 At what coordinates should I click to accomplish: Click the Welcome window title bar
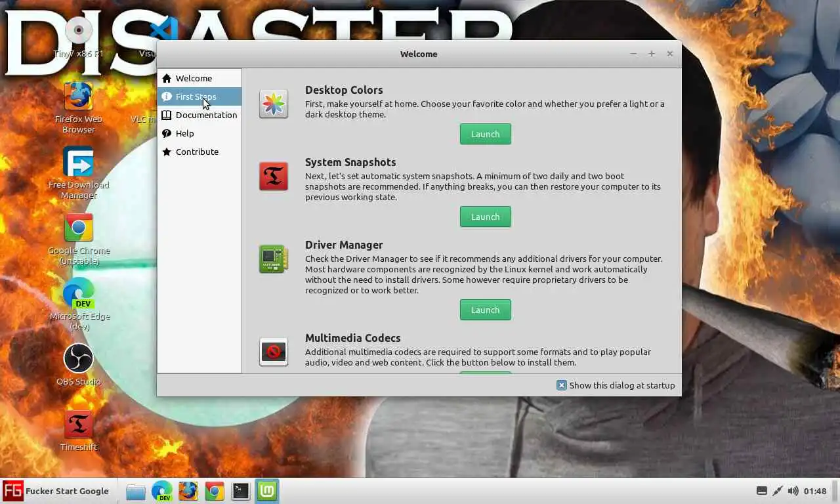coord(419,54)
